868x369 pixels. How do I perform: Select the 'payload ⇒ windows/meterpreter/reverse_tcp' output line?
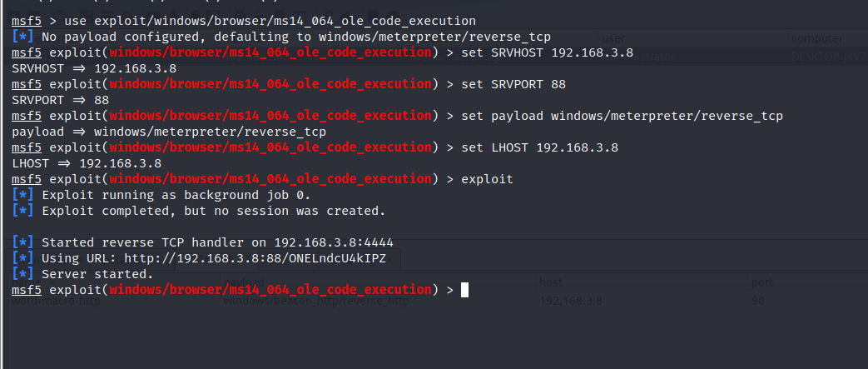(169, 132)
